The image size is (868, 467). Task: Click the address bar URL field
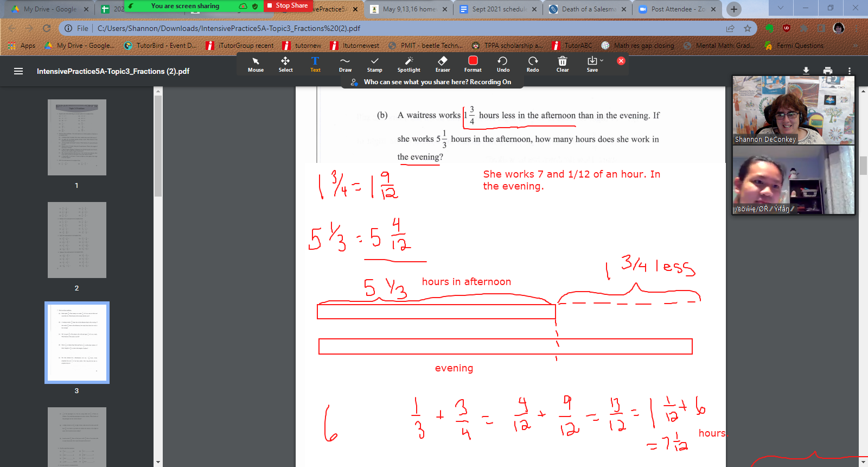click(x=407, y=28)
